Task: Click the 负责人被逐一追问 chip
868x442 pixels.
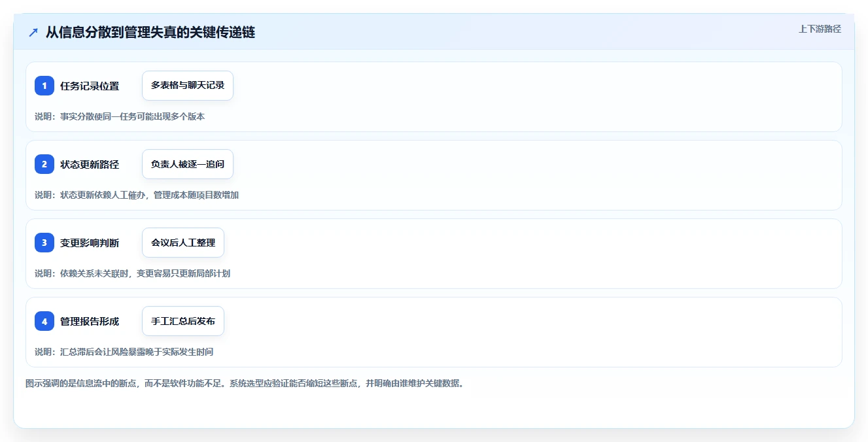Action: (x=188, y=164)
